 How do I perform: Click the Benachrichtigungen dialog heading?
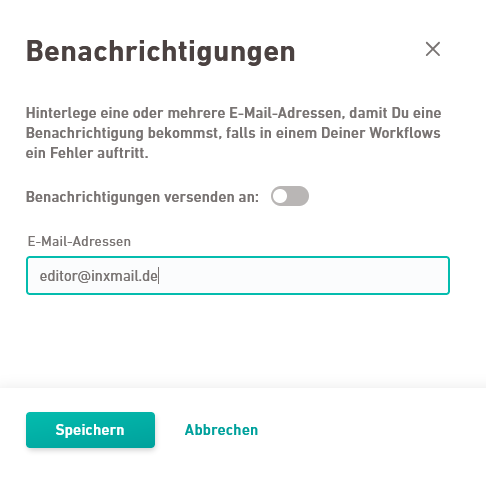point(161,51)
